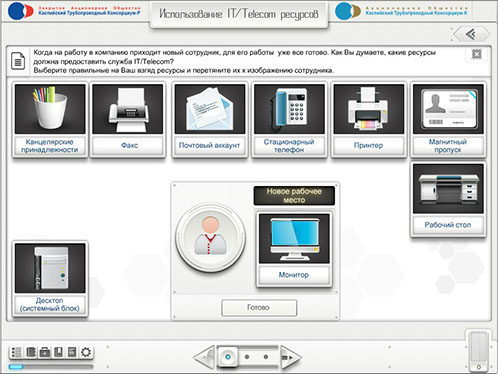498x374 pixels.
Task: Open the contents list icon in bottom toolbar
Action: click(x=16, y=352)
